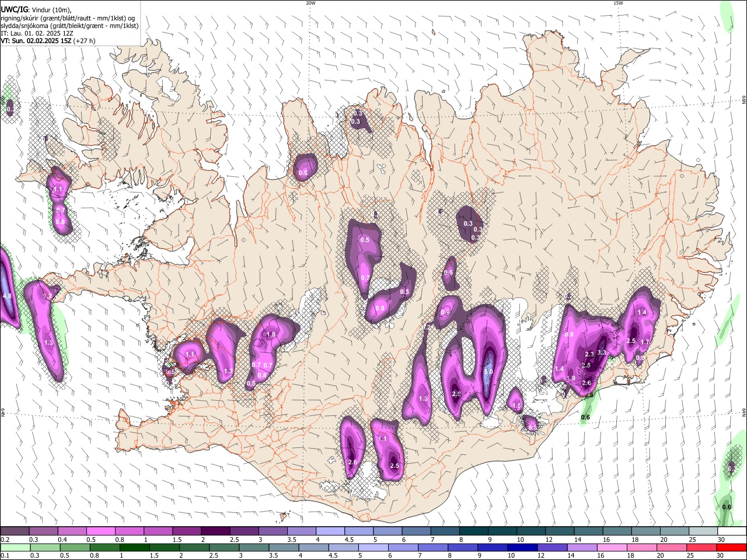
Task: Click the bright pink swatch between 0.5 and 0.8, upper row
Action: 101,531
